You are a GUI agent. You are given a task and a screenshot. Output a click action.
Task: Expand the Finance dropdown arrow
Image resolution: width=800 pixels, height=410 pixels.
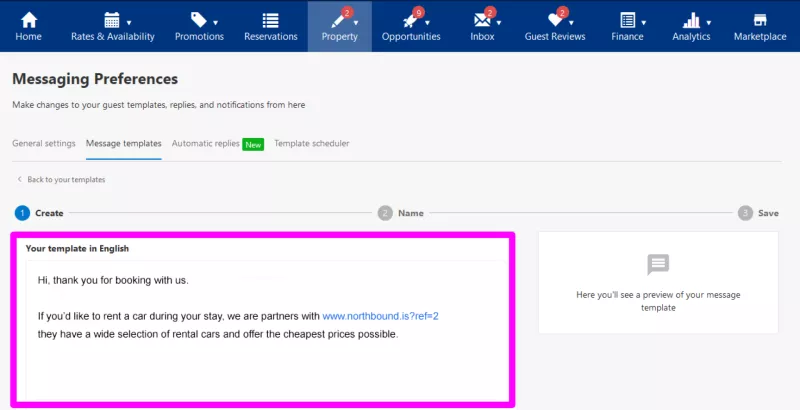[643, 22]
